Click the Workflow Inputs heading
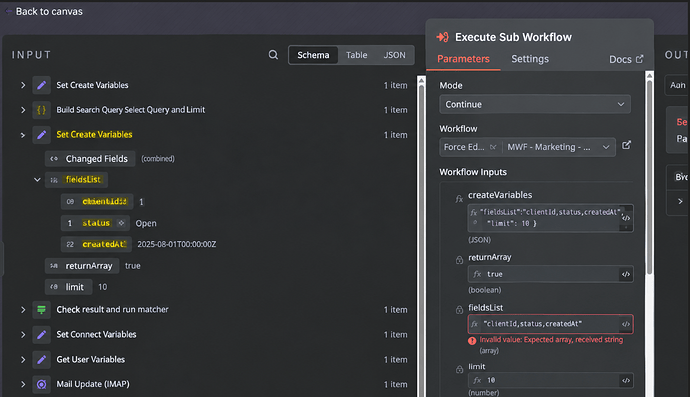The height and width of the screenshot is (397, 690). [473, 172]
